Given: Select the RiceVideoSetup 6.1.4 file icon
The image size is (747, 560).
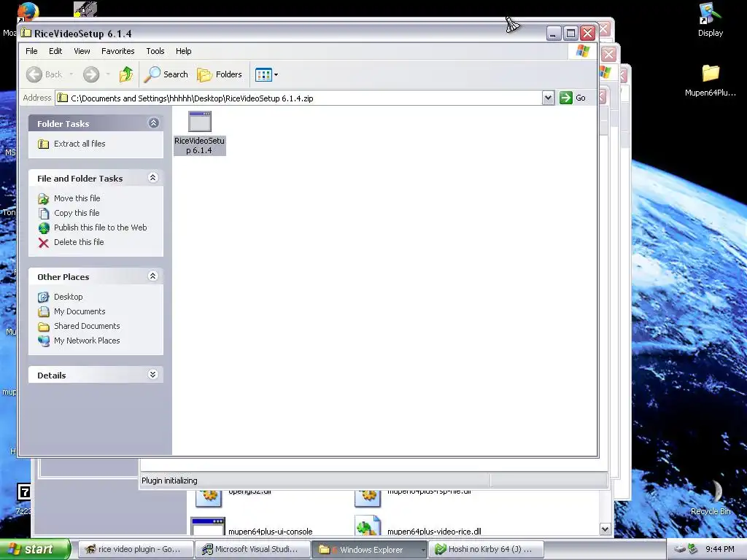Looking at the screenshot, I should [200, 122].
